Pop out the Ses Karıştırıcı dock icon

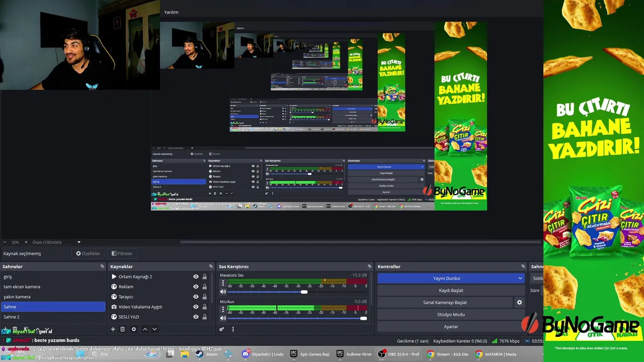369,266
